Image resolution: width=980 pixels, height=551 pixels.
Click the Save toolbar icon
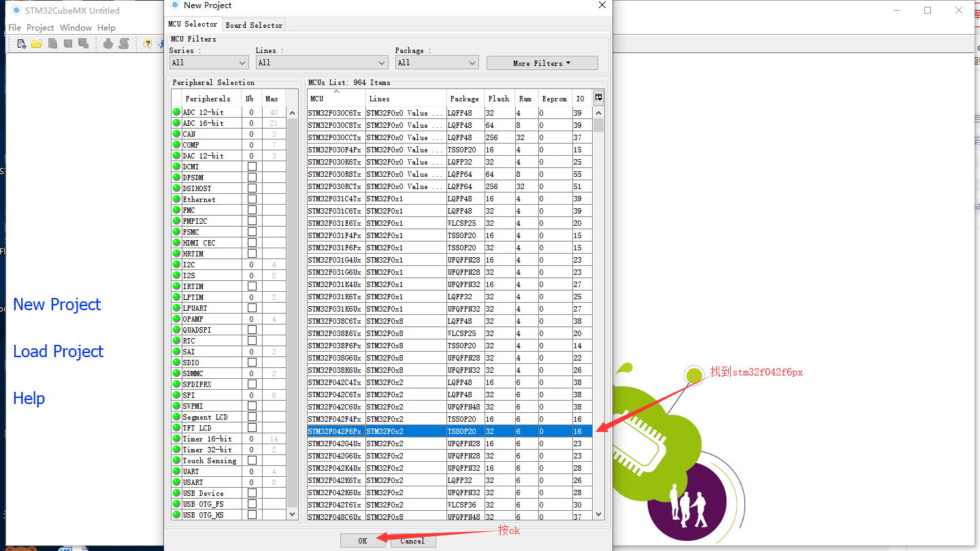(68, 44)
